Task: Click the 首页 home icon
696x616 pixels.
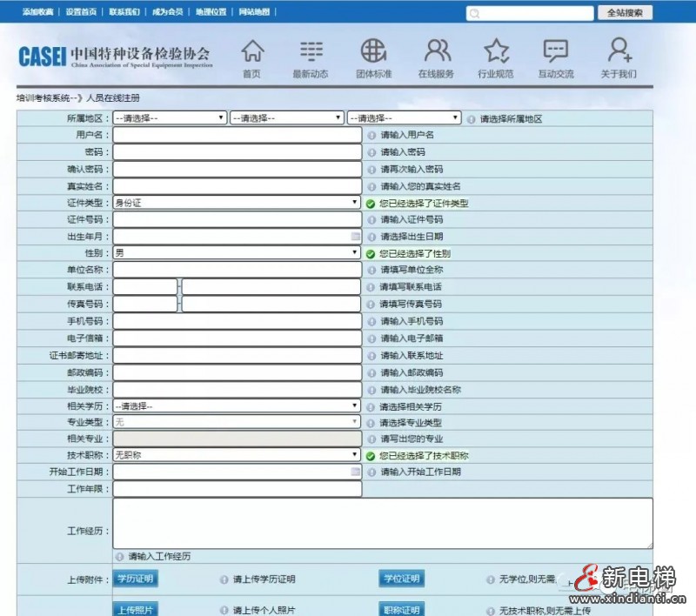Action: (252, 52)
